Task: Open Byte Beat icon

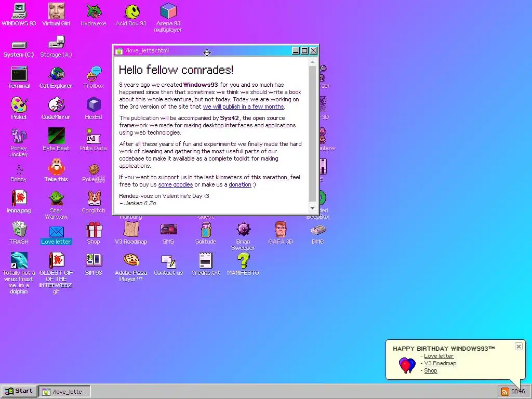Action: tap(56, 139)
